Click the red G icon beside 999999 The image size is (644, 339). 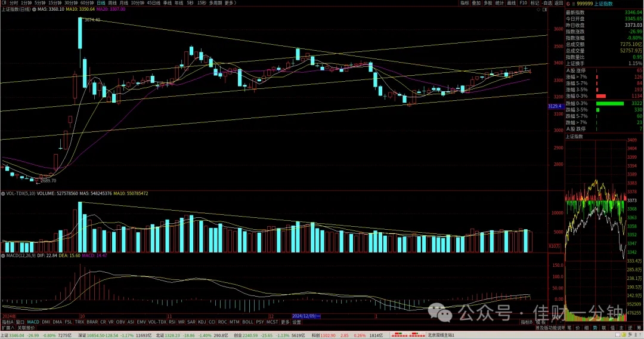pyautogui.click(x=568, y=4)
